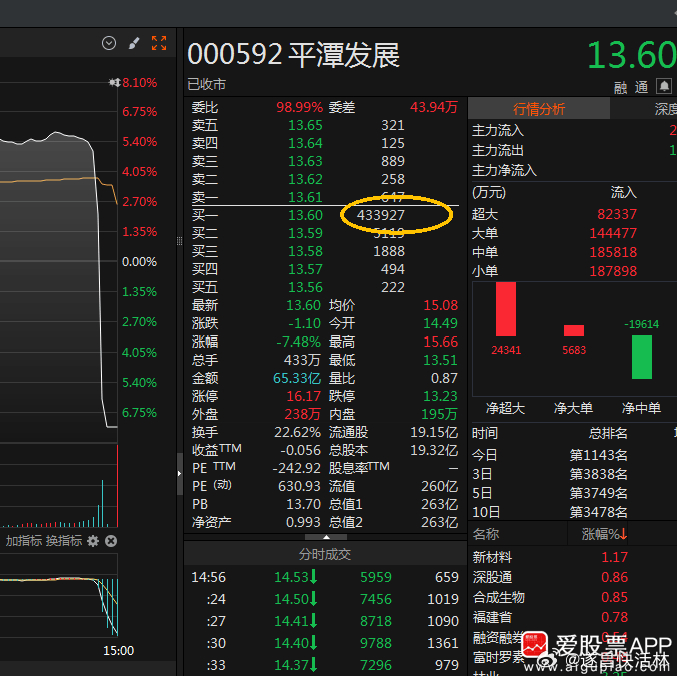
Task: Click the 买四 price 13.57
Action: coord(305,269)
